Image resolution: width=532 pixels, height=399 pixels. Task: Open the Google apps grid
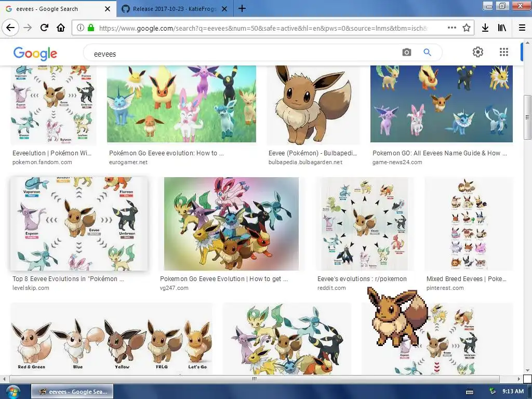click(504, 52)
